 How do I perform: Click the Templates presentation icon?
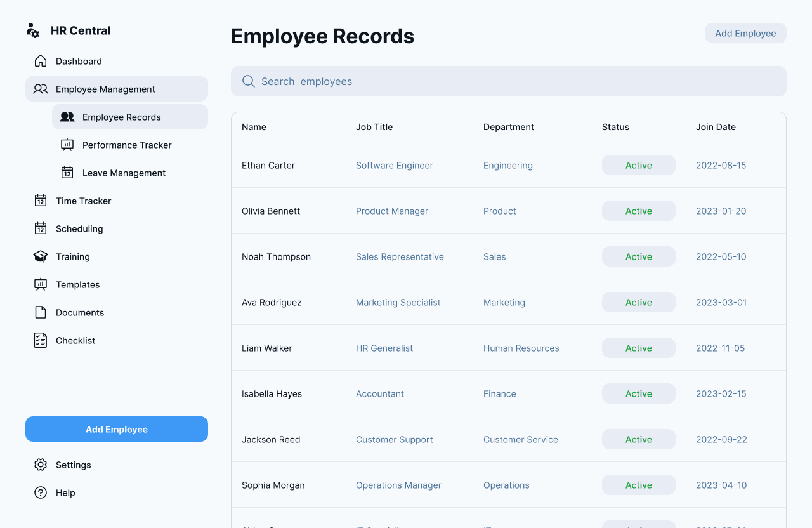(41, 284)
